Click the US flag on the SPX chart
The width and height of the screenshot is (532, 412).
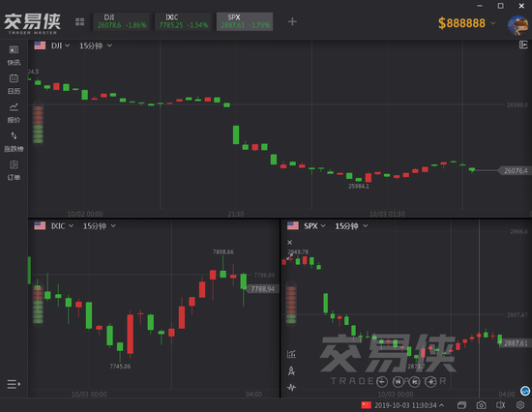tap(293, 226)
